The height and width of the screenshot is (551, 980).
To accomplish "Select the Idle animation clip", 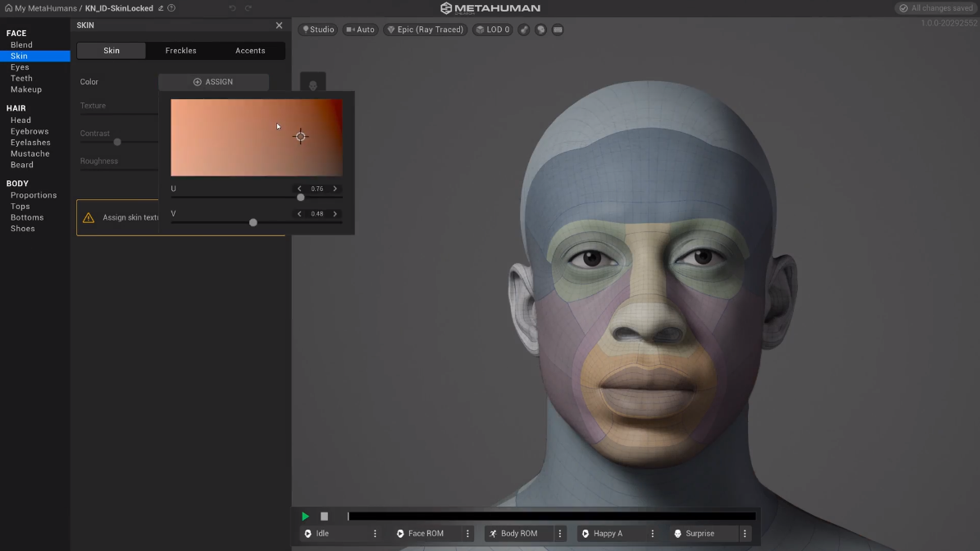I will point(335,534).
